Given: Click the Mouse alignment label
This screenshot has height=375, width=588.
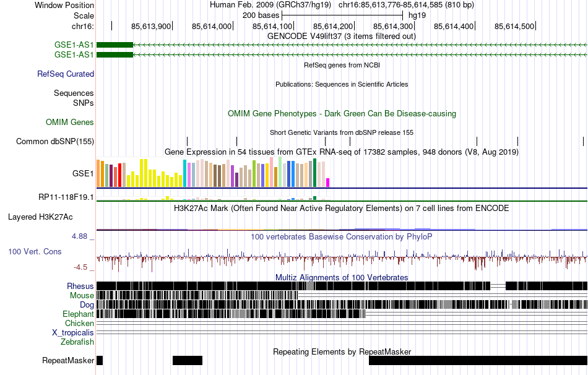Looking at the screenshot, I should [x=82, y=296].
